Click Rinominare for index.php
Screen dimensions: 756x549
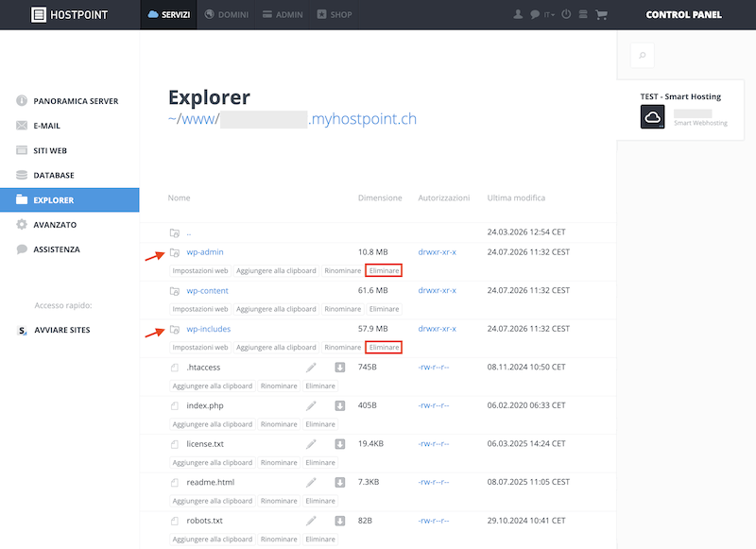(x=279, y=424)
